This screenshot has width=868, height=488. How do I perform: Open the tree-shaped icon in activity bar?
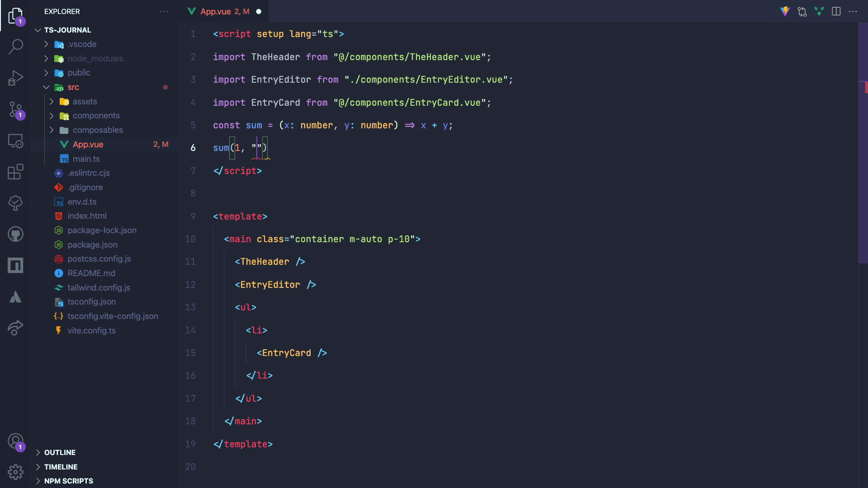[x=15, y=203]
